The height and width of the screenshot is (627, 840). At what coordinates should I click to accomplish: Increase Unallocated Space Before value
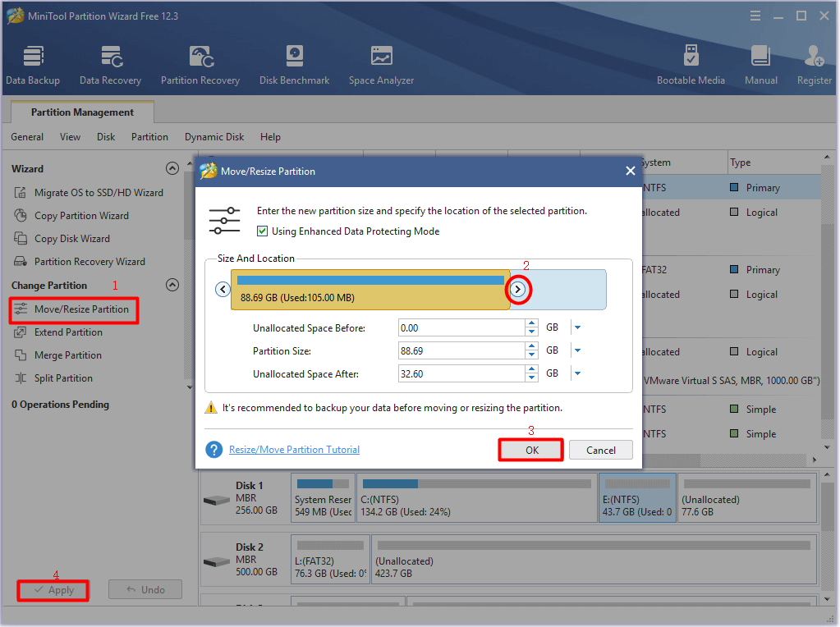[531, 323]
